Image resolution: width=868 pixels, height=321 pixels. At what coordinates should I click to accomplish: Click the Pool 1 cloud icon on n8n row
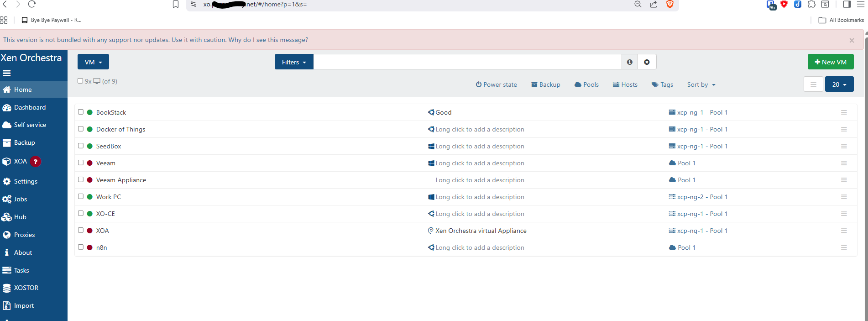pyautogui.click(x=672, y=247)
